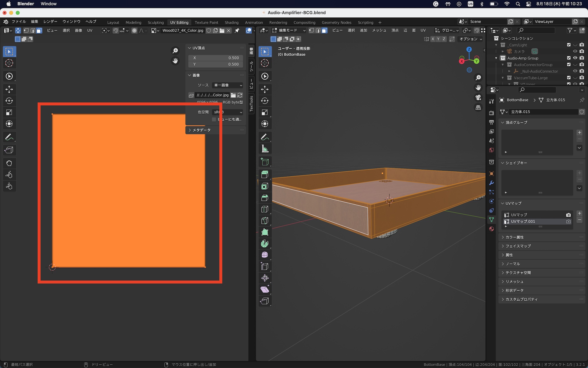Expand the カラー属性 section
Screen dimensions: 588x368
[x=514, y=237]
